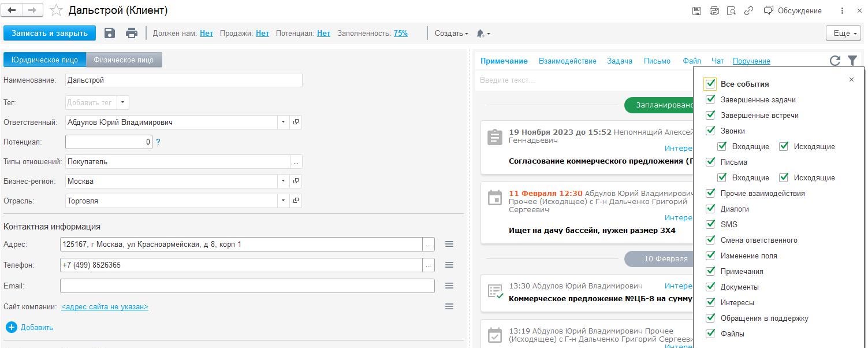Open the Заполненность 75% link
This screenshot has width=868, height=348.
pyautogui.click(x=400, y=34)
